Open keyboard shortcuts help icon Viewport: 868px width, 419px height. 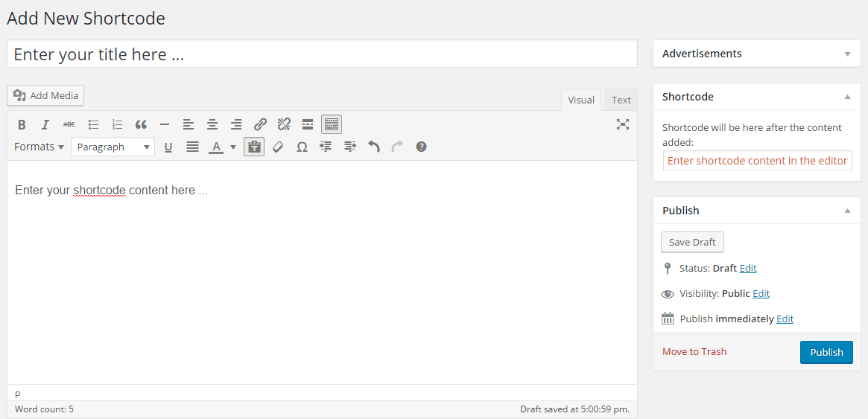coord(421,147)
